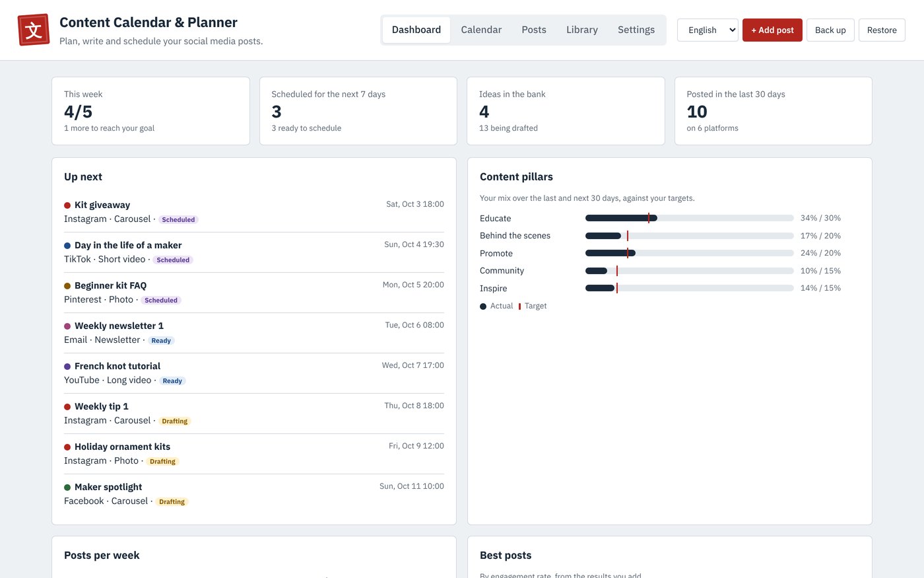Viewport: 924px width, 578px height.
Task: Click the Ready badge on Weekly newsletter 1
Action: [161, 341]
